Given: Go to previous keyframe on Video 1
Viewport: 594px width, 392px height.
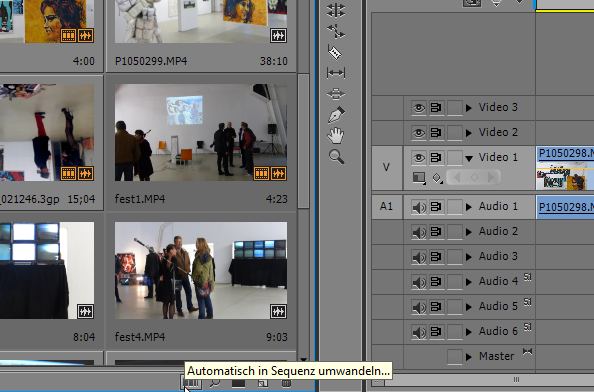Looking at the screenshot, I should point(457,177).
